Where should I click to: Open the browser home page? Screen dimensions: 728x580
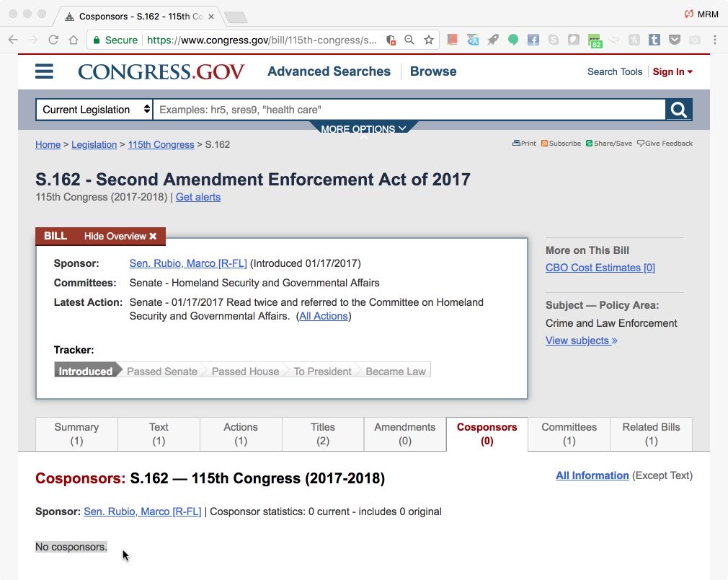(x=74, y=40)
